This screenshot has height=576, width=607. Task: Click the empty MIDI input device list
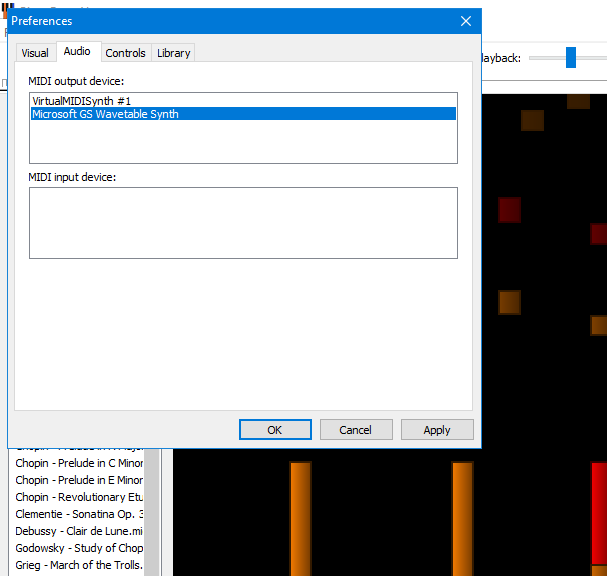click(x=243, y=223)
